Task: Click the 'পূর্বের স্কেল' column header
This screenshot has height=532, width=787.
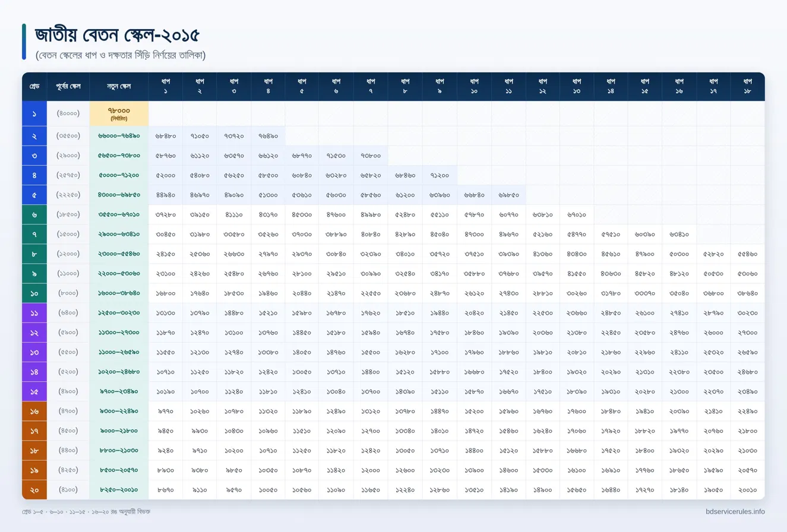Action: (x=68, y=87)
